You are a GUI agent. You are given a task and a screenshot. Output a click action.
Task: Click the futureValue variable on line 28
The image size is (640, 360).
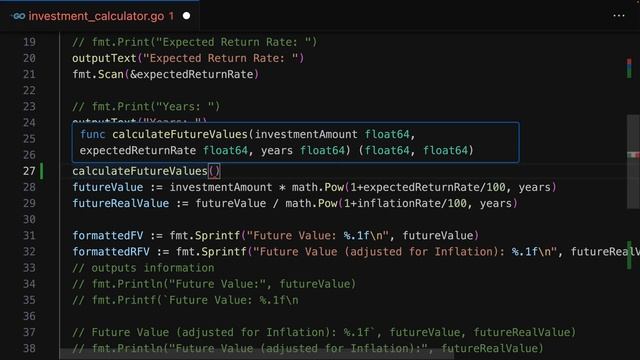coord(108,187)
